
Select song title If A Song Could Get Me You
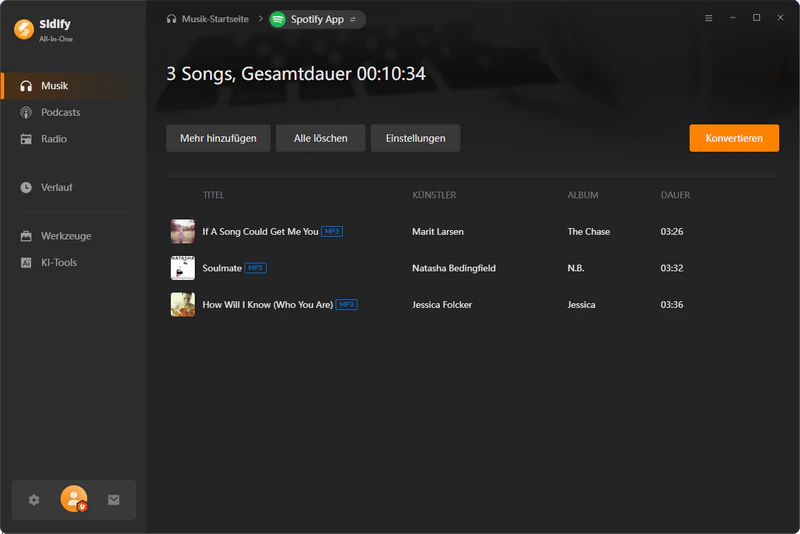point(260,232)
